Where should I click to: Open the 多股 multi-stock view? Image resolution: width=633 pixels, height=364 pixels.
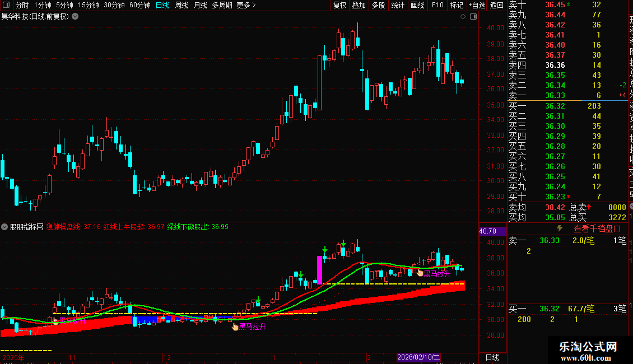click(378, 5)
